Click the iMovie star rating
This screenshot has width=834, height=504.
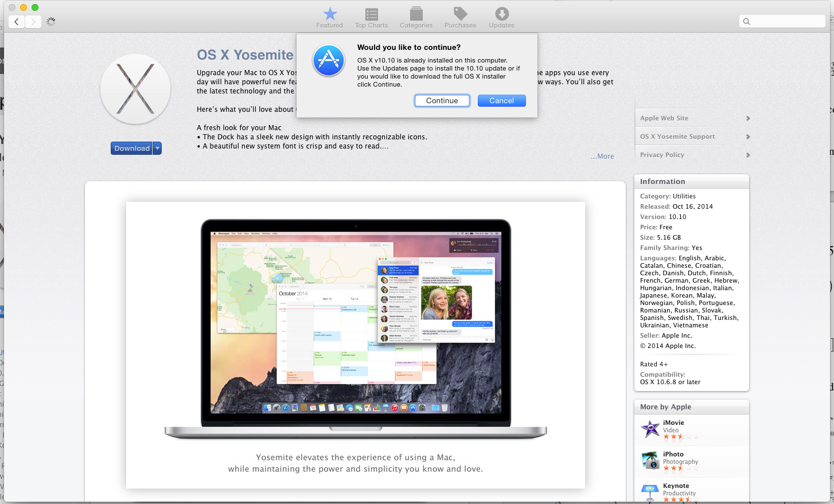click(x=681, y=437)
